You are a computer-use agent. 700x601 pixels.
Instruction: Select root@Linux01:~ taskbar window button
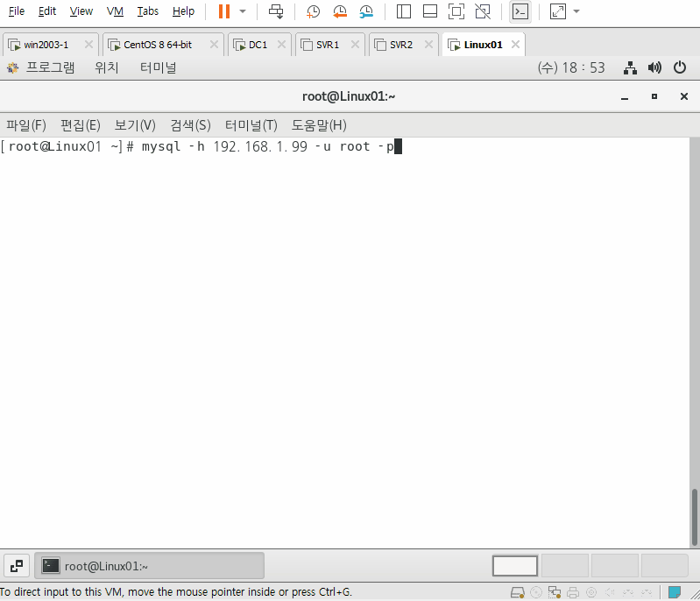pos(149,566)
